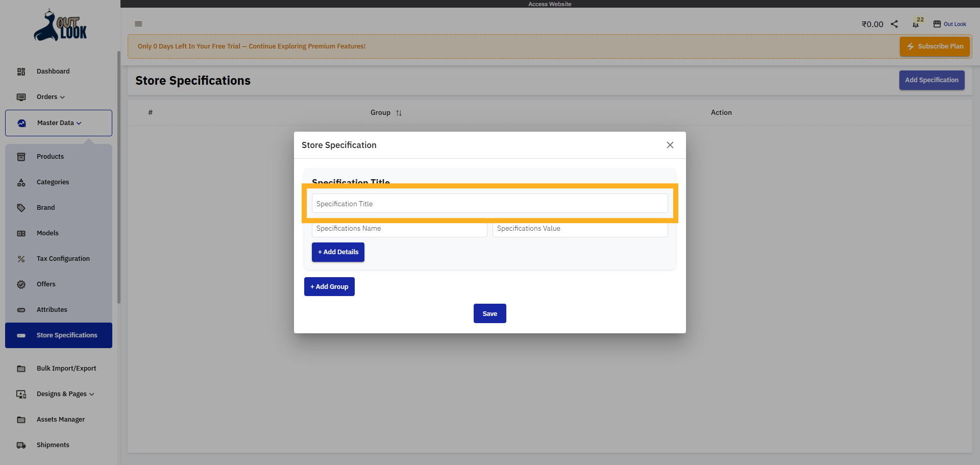The width and height of the screenshot is (980, 465).
Task: Click the Subscribe Plan button
Action: point(935,46)
